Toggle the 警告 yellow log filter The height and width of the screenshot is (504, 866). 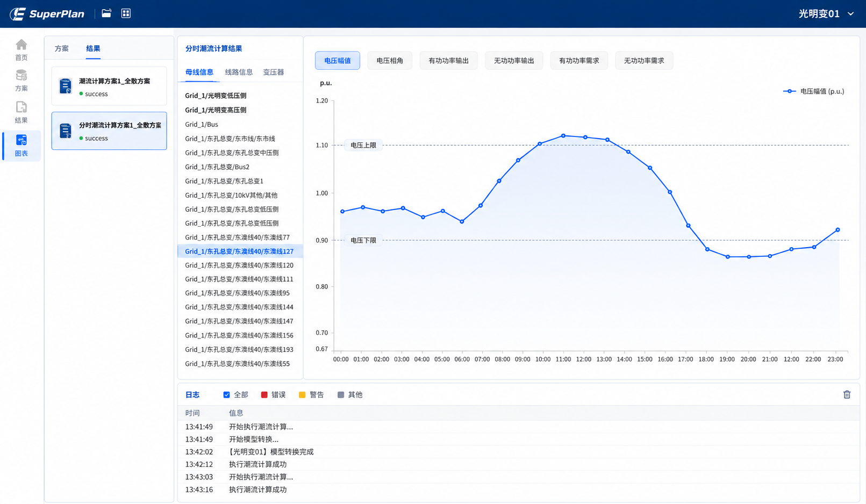click(x=302, y=395)
